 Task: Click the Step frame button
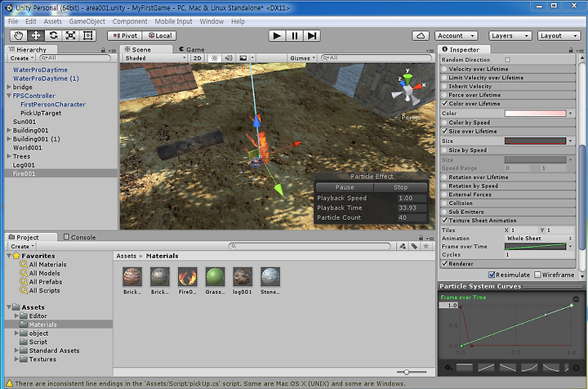[312, 36]
